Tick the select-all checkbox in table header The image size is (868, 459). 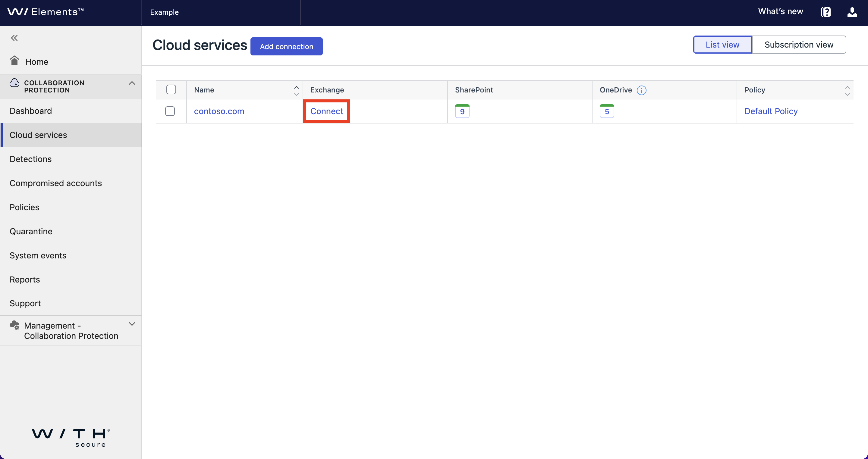pyautogui.click(x=171, y=89)
